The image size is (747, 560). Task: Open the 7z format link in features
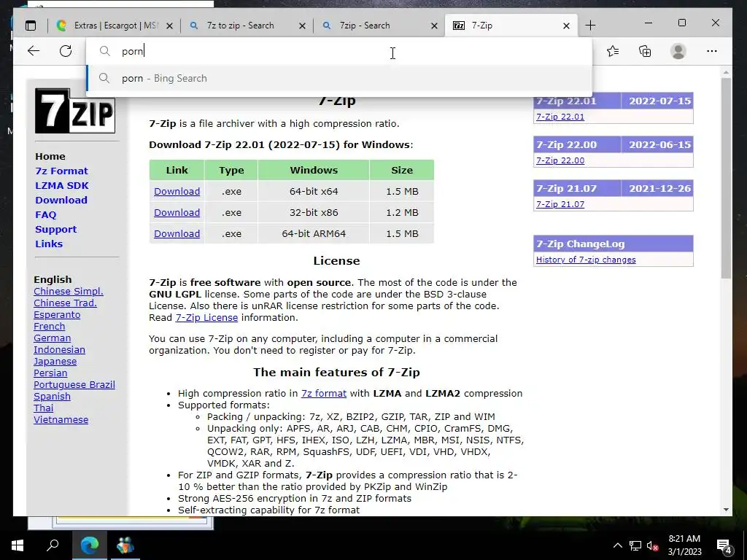pos(323,393)
